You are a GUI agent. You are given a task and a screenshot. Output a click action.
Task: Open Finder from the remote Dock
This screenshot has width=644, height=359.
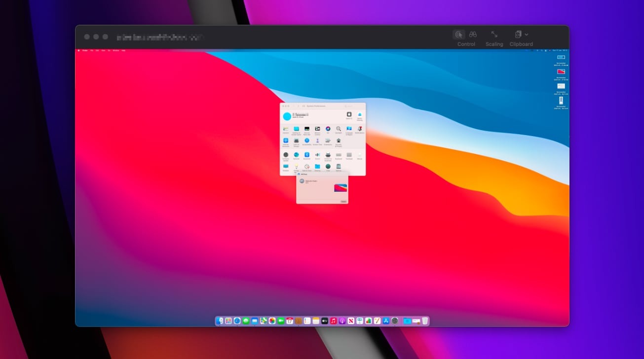coord(220,321)
